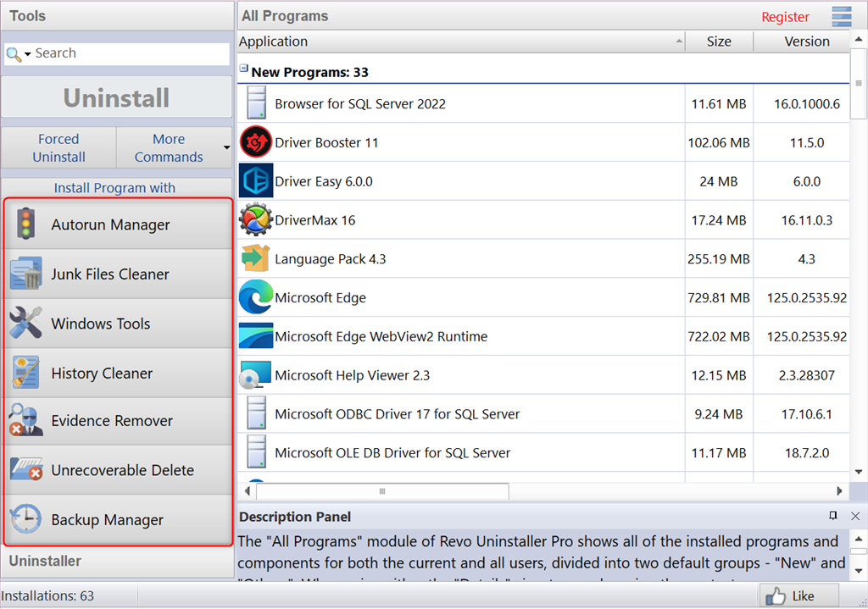Open the Windows Tools wrench icon
The image size is (868, 609).
point(25,323)
